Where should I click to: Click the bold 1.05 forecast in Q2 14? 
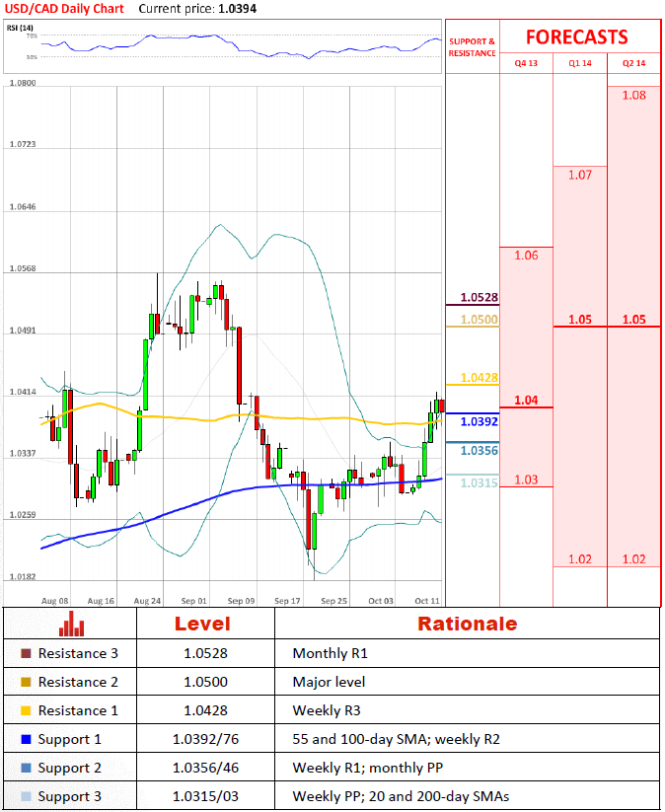click(634, 319)
